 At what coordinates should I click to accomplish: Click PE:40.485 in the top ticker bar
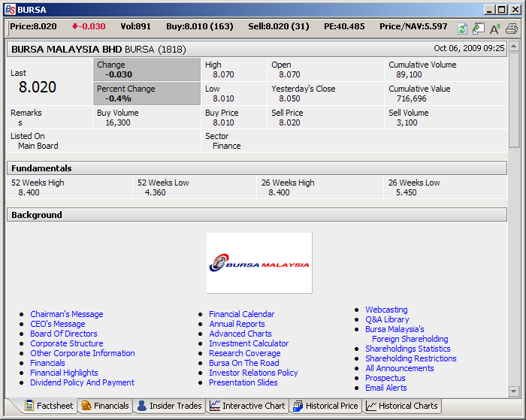tap(344, 26)
